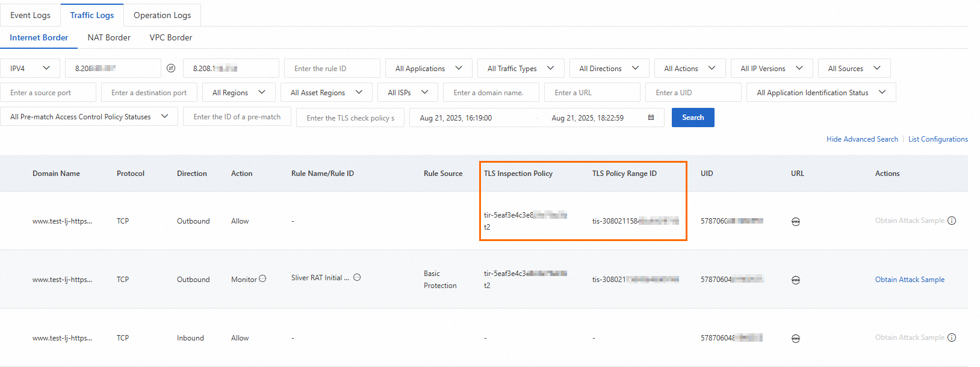Click the Monitor action text

pos(244,280)
